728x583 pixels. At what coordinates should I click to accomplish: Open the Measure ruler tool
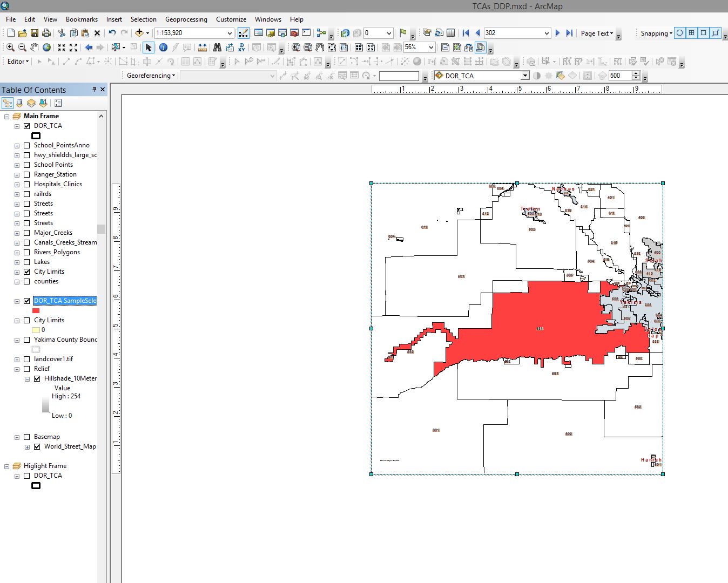[x=203, y=48]
